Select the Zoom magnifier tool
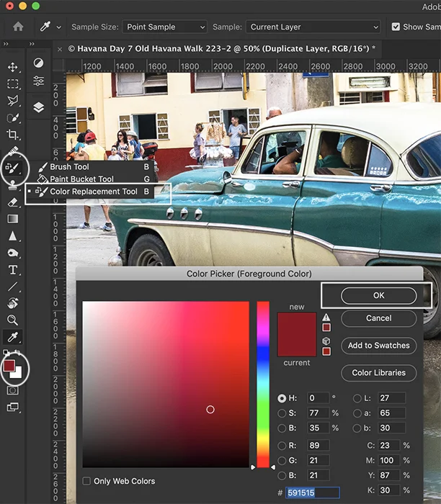 point(13,320)
